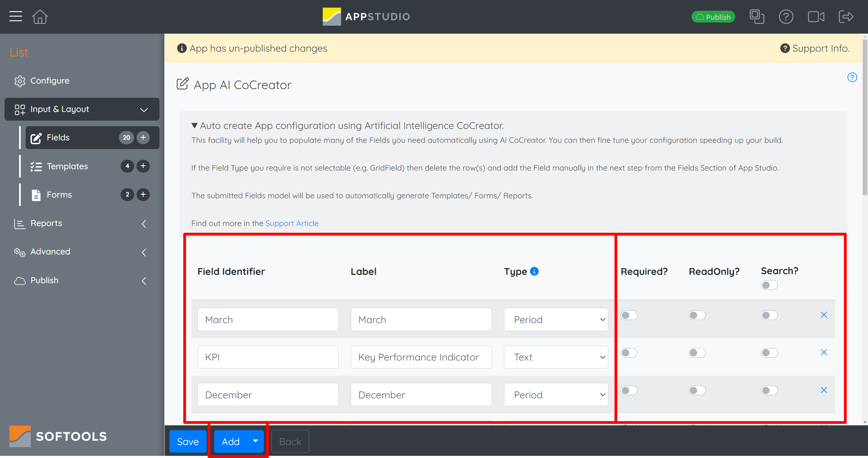Screen dimensions: 868x458
Task: Add a new template with plus icon
Action: 143,166
